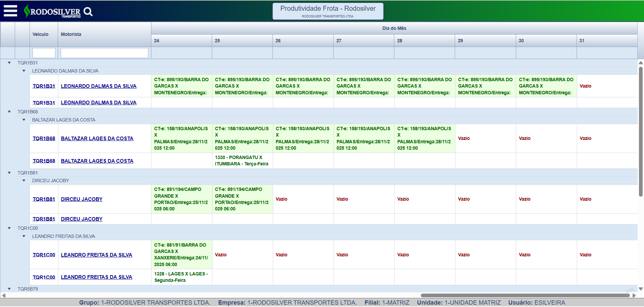
Task: Click the vertical scrollbar up arrow
Action: [641, 63]
